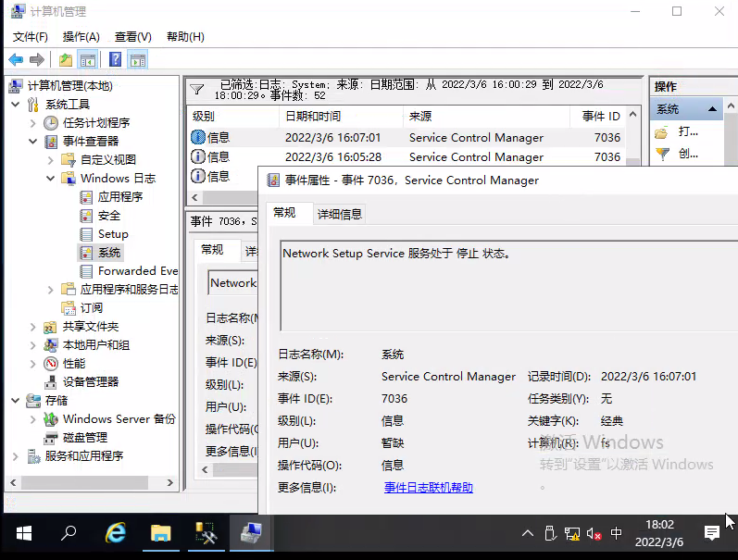Screen dimensions: 738x560
Task: Open the Windows Start menu
Action: [23, 533]
